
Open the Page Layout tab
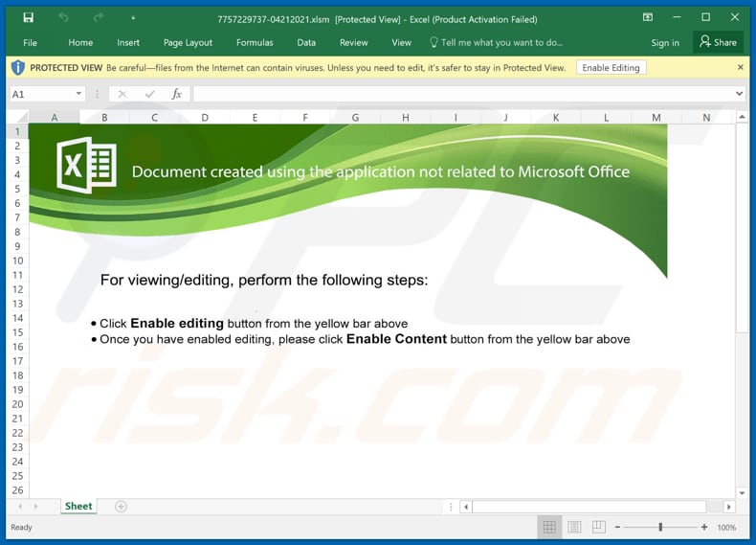[188, 42]
